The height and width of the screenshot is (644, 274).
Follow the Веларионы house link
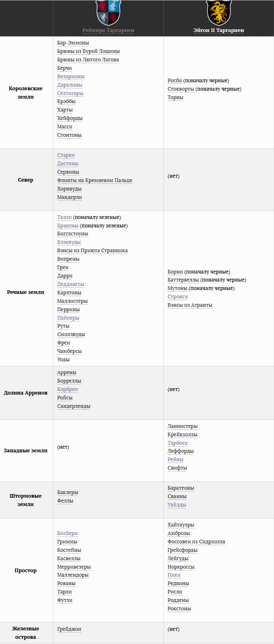tap(71, 77)
